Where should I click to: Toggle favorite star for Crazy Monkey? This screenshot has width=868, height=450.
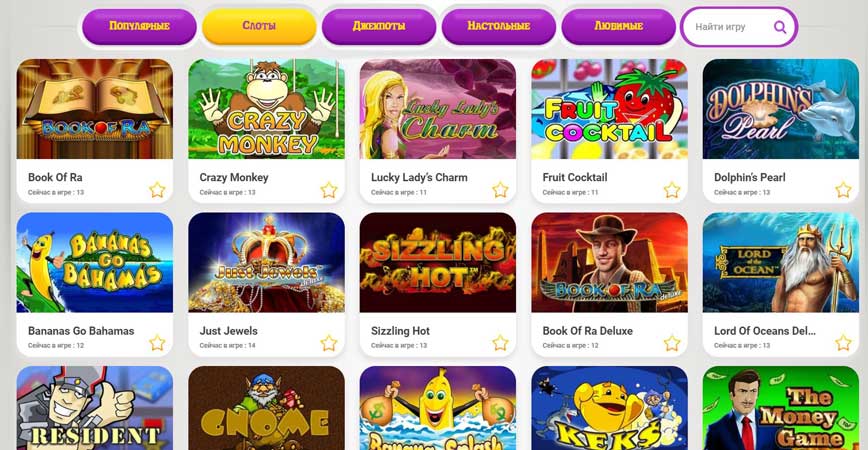pyautogui.click(x=329, y=190)
